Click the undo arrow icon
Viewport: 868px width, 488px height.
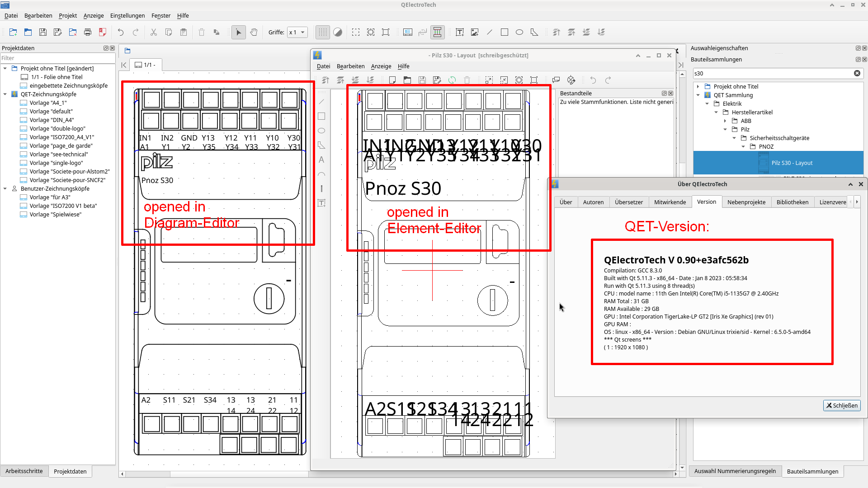[x=121, y=32]
